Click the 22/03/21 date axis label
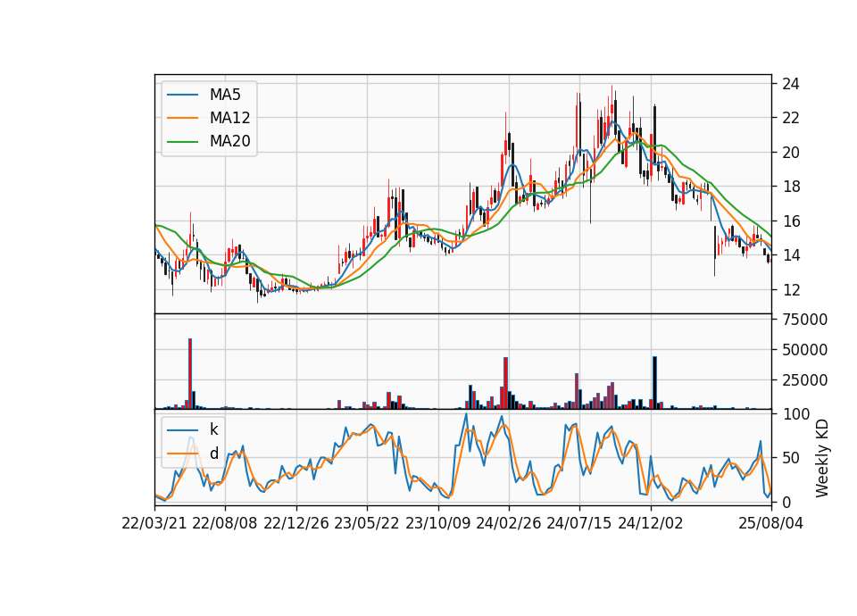The height and width of the screenshot is (616, 857). (154, 524)
